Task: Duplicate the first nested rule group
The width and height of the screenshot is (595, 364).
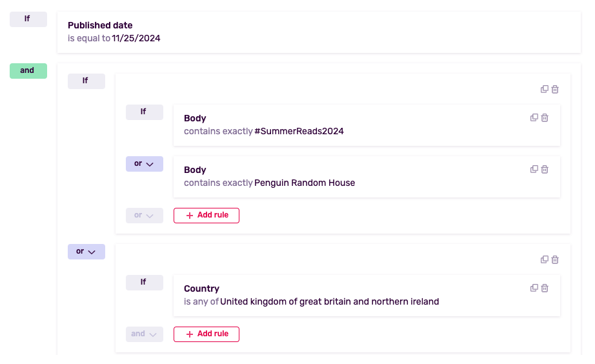Action: point(544,89)
